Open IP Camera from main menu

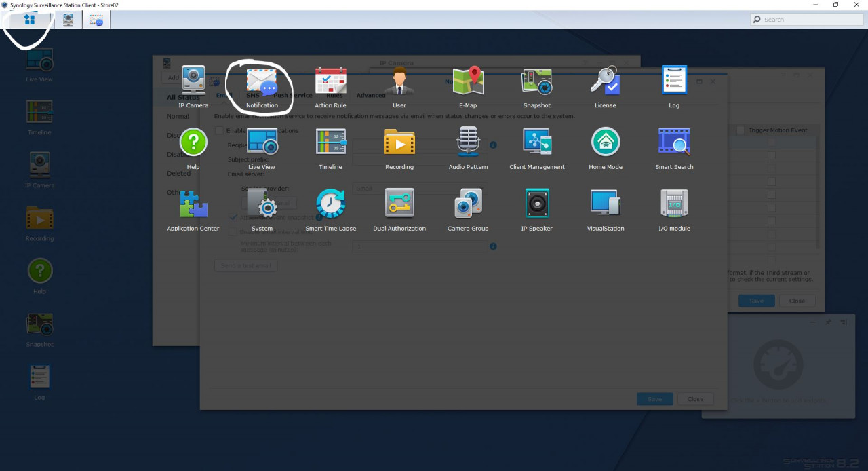pos(193,87)
